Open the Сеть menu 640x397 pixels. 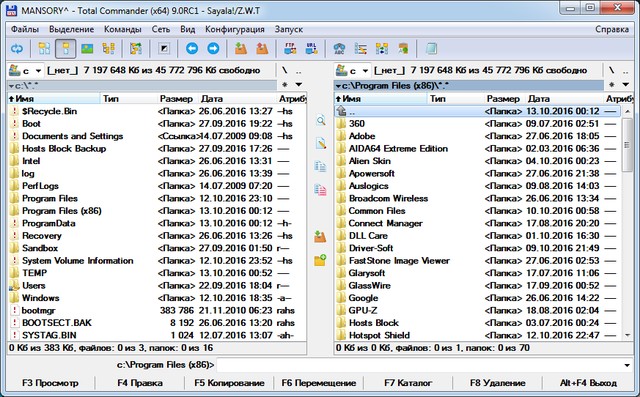161,29
